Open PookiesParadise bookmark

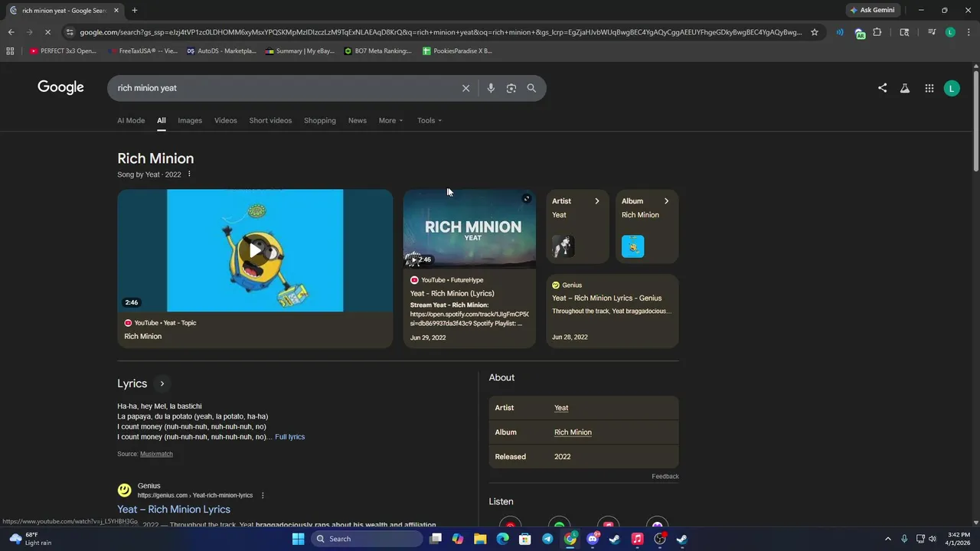tap(457, 51)
